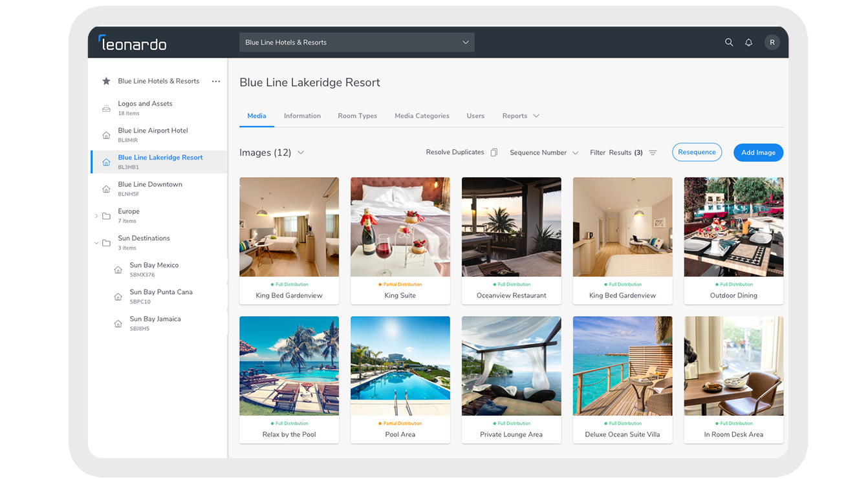Click the Blue Line Lakeridge Resort house icon

click(x=106, y=162)
